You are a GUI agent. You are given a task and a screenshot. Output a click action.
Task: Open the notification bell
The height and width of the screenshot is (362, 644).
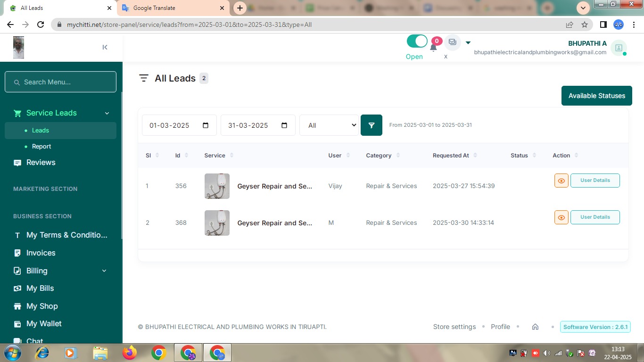pos(433,47)
